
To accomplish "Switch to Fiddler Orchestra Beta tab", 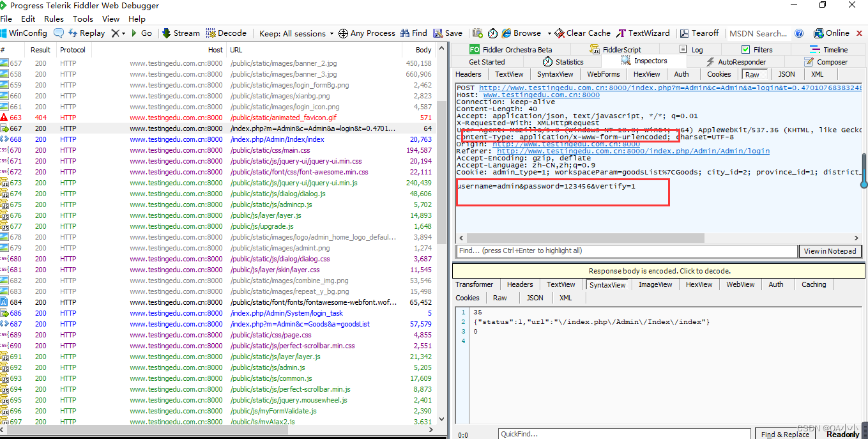I will [510, 49].
